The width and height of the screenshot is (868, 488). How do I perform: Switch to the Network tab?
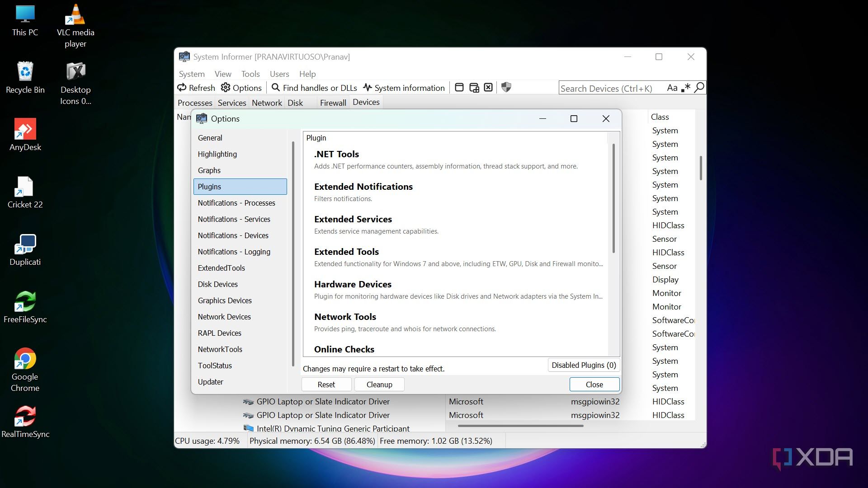tap(267, 103)
